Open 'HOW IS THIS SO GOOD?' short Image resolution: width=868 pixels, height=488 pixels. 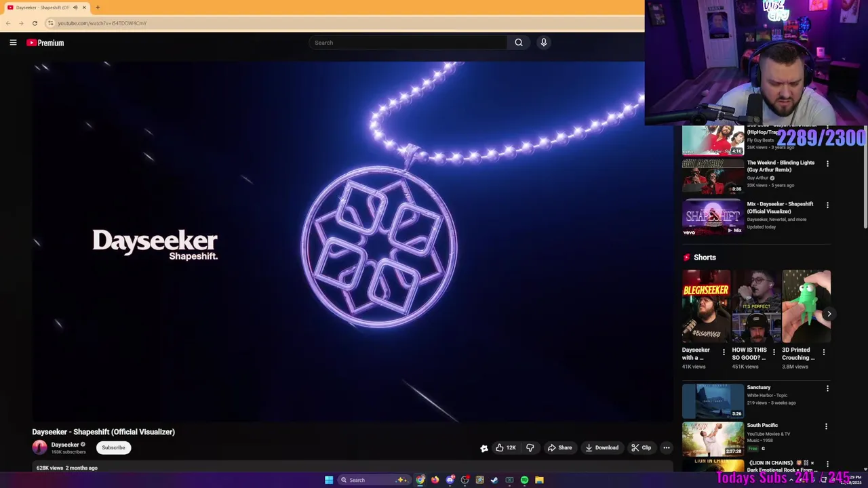tap(756, 306)
